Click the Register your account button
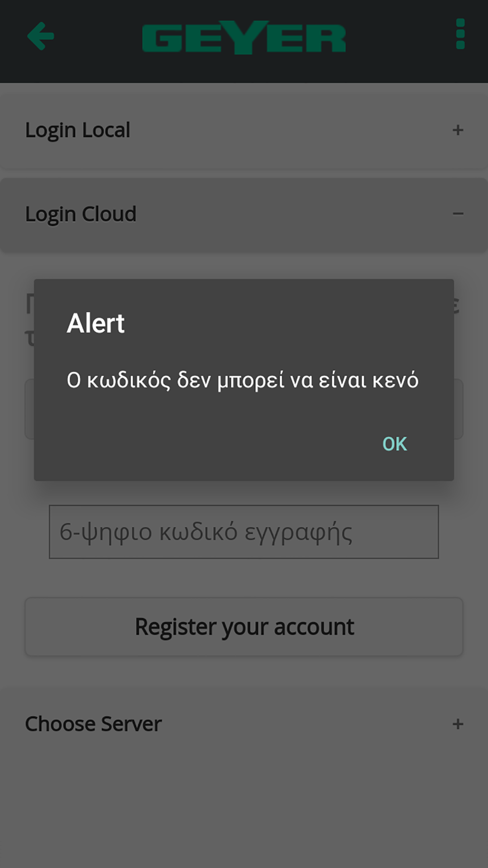The width and height of the screenshot is (488, 868). [244, 627]
